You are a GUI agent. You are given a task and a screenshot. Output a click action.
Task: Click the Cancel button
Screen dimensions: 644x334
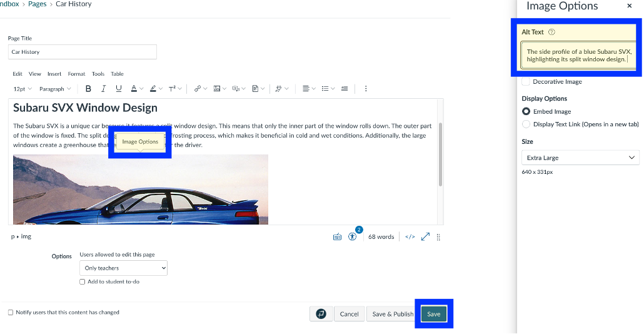(349, 314)
